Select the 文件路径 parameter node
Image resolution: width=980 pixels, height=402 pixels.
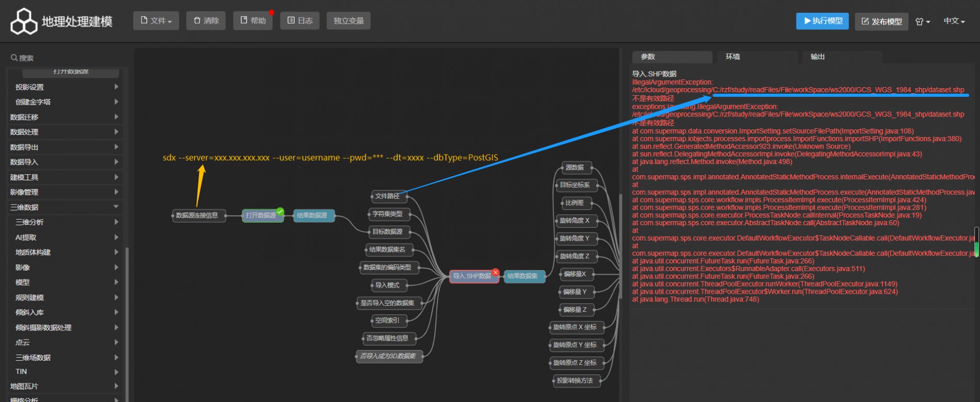click(x=387, y=196)
